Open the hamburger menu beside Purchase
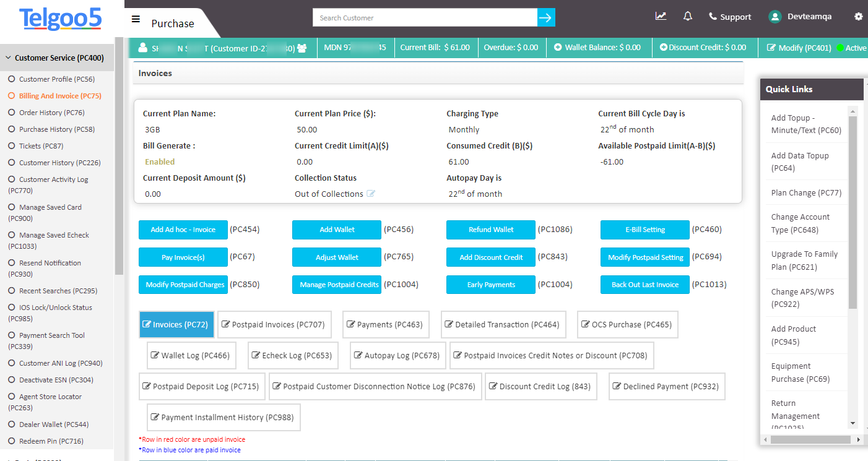Viewport: 868px width, 461px height. pos(136,19)
